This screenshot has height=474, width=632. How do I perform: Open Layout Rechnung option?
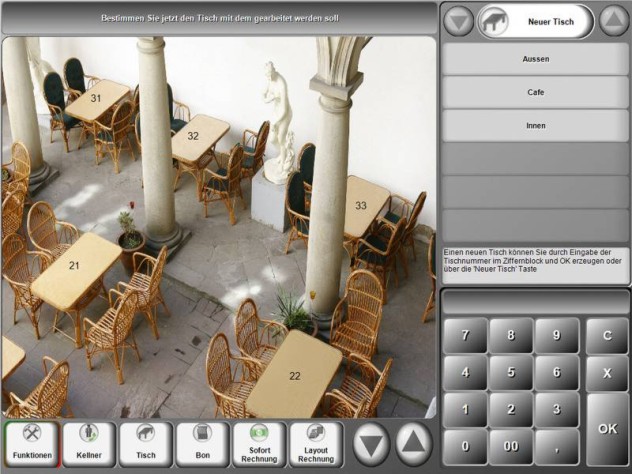(316, 444)
